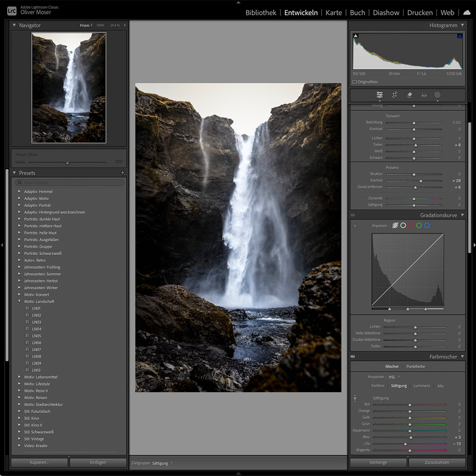Show the filmstrip with bottom arrow
Image resolution: width=476 pixels, height=476 pixels.
(238, 473)
